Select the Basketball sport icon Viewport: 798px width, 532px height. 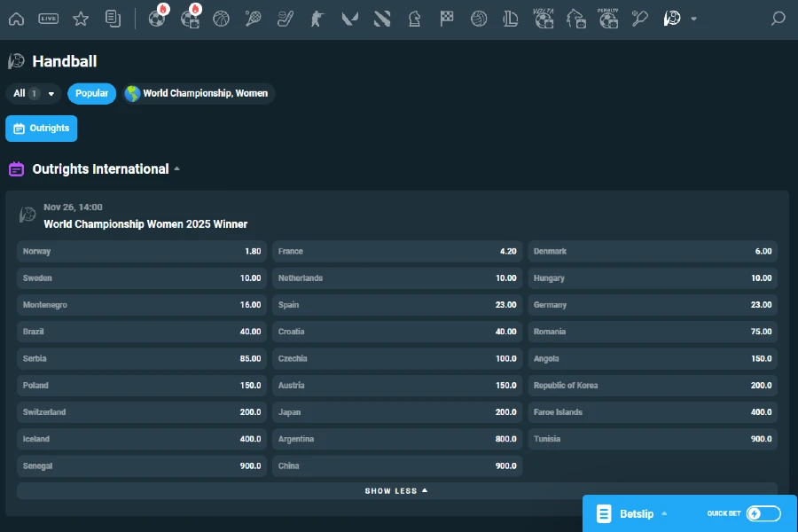(222, 19)
